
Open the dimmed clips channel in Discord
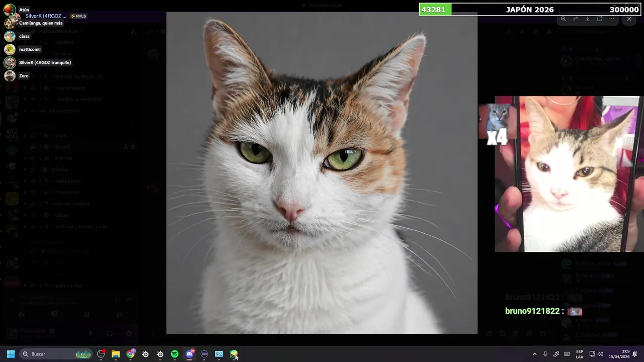(61, 136)
